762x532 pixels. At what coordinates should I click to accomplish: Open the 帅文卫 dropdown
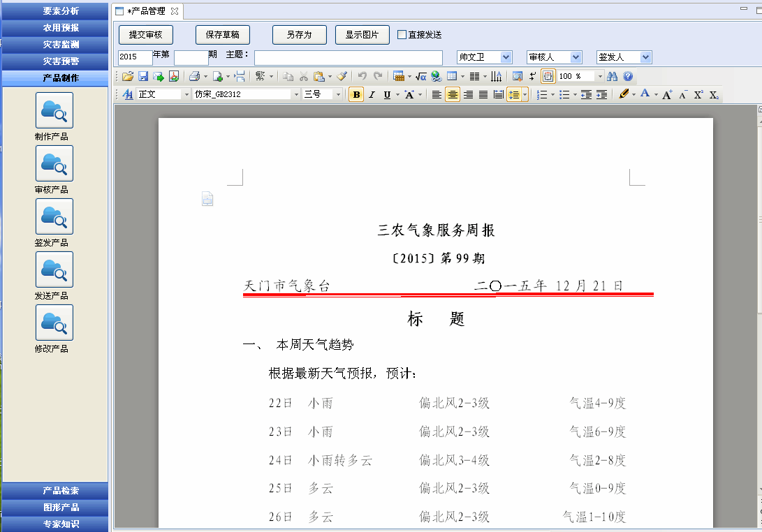pyautogui.click(x=506, y=57)
